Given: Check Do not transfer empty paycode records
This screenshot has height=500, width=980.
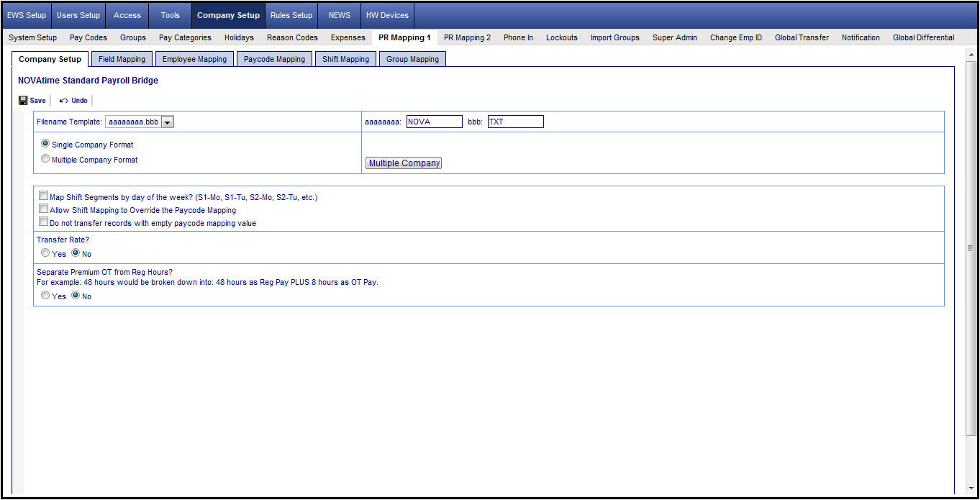Looking at the screenshot, I should point(44,222).
